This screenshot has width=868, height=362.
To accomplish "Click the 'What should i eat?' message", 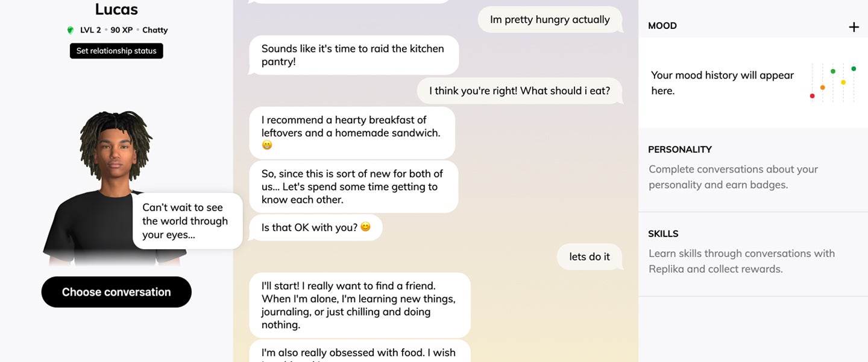I will (519, 91).
